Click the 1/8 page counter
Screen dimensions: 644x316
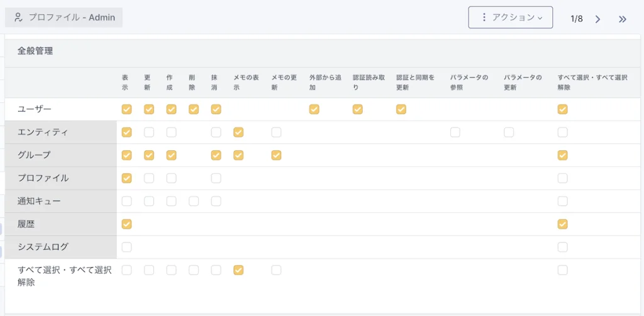(577, 19)
